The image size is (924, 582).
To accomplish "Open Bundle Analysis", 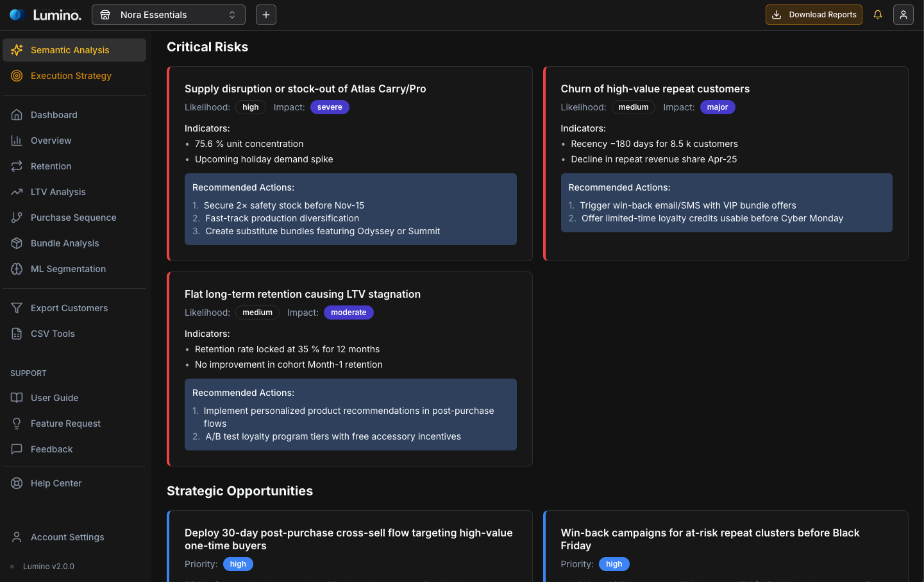I will tap(65, 243).
